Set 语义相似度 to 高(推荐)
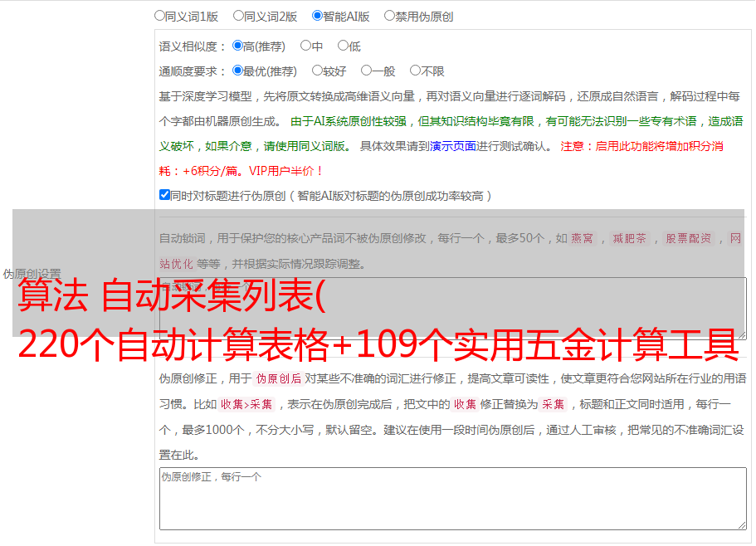 click(x=237, y=46)
